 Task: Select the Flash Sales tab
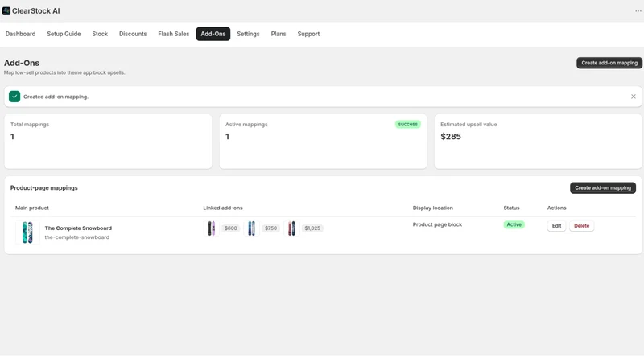click(x=173, y=34)
